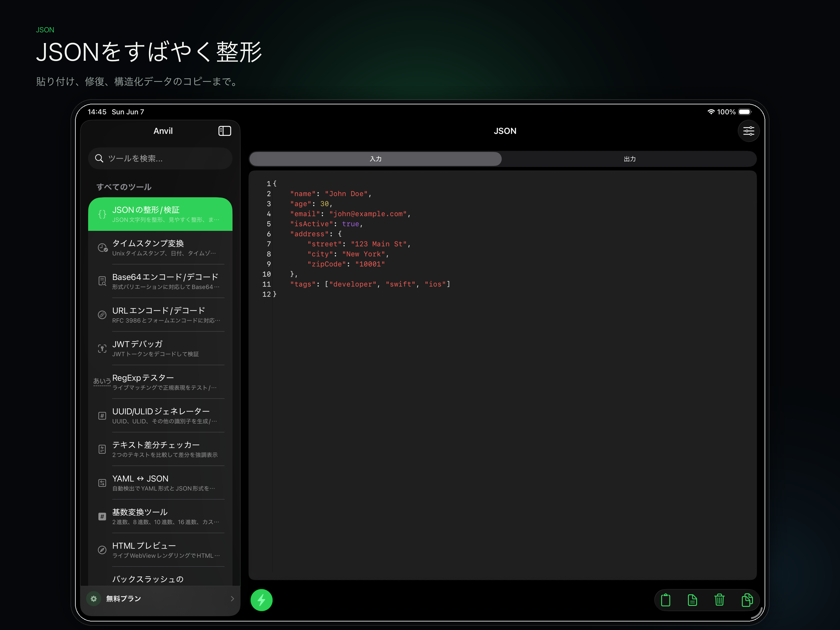Click the Base64 document icon
Image resolution: width=840 pixels, height=630 pixels.
102,281
